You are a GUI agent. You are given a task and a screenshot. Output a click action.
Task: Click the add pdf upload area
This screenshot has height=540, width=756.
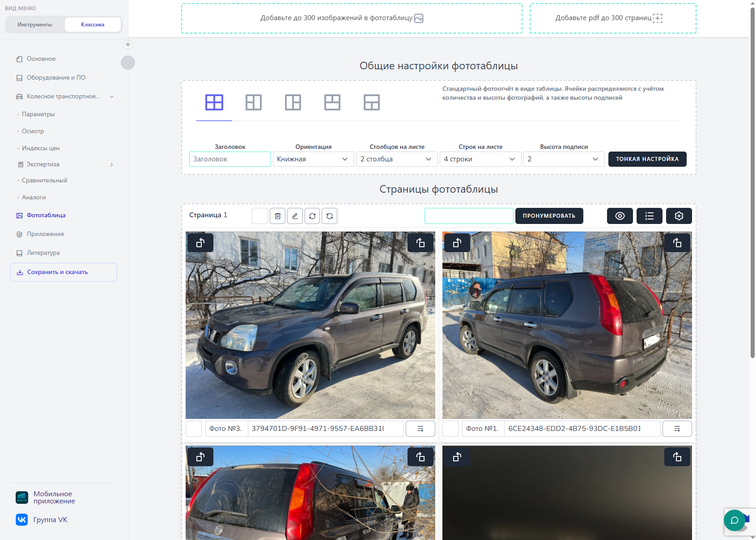613,18
